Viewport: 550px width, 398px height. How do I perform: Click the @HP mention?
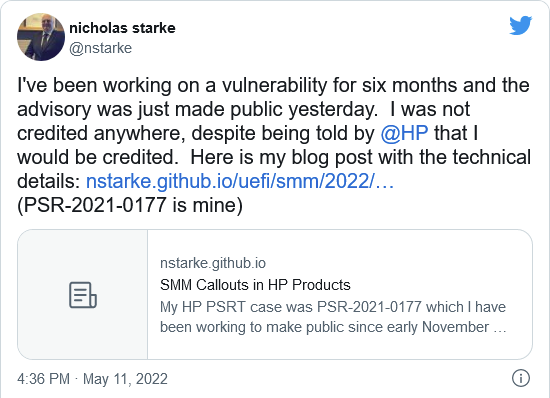[x=404, y=133]
